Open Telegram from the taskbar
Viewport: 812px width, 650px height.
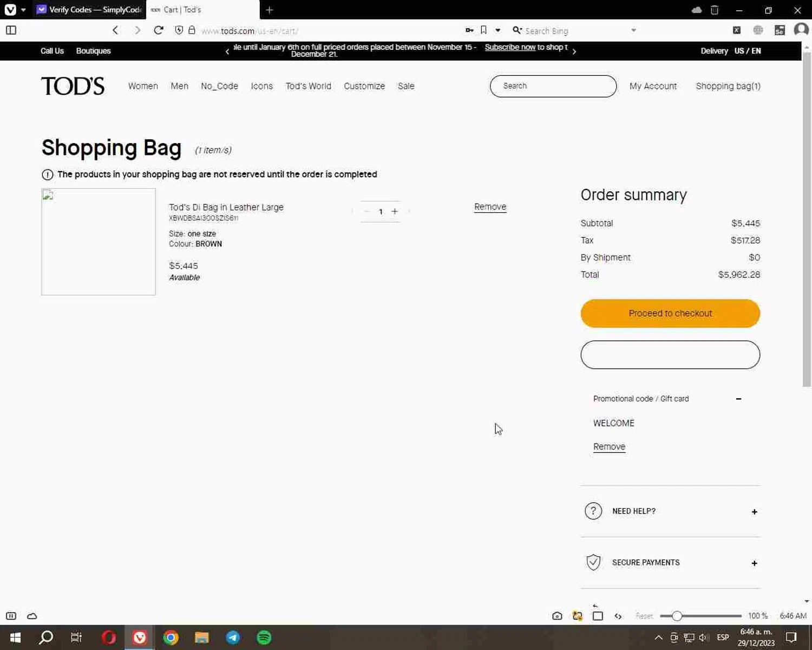[x=233, y=638]
